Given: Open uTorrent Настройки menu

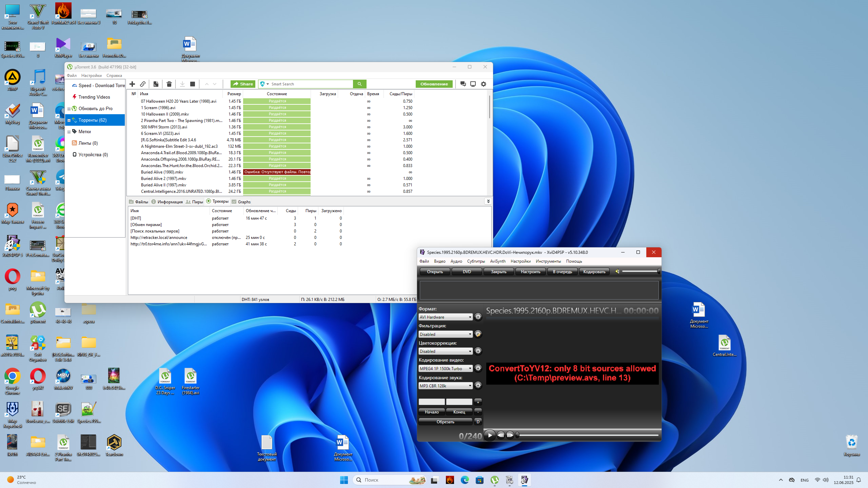Looking at the screenshot, I should click(92, 76).
